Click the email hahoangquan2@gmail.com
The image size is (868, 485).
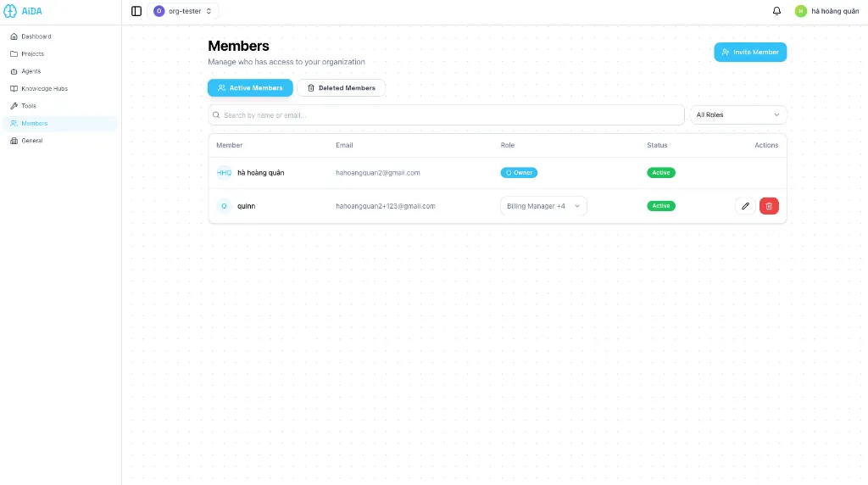pos(377,173)
